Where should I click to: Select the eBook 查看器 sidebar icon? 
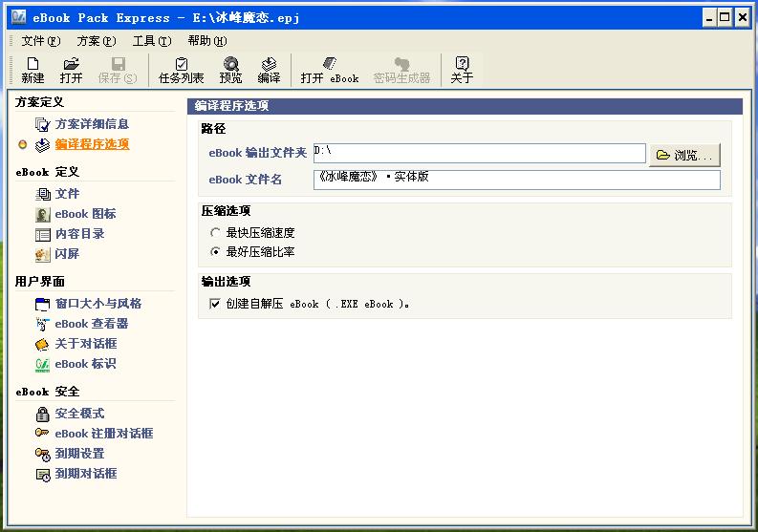point(43,324)
